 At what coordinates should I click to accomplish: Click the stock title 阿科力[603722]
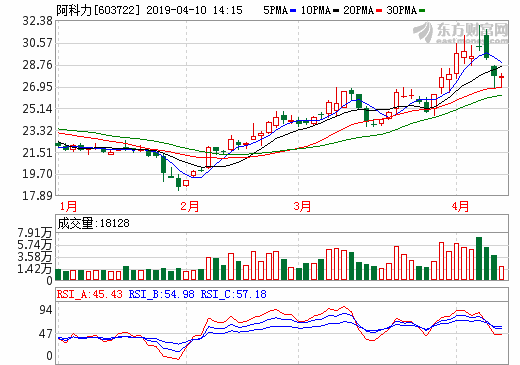point(98,10)
